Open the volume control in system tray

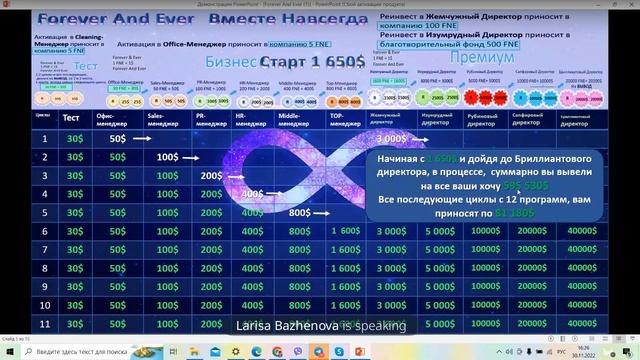pos(509,351)
